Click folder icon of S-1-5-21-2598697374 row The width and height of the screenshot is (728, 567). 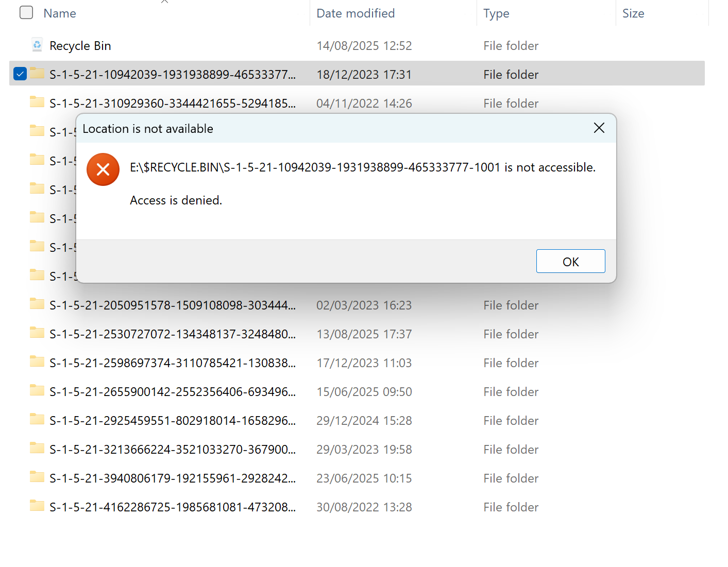[37, 361]
